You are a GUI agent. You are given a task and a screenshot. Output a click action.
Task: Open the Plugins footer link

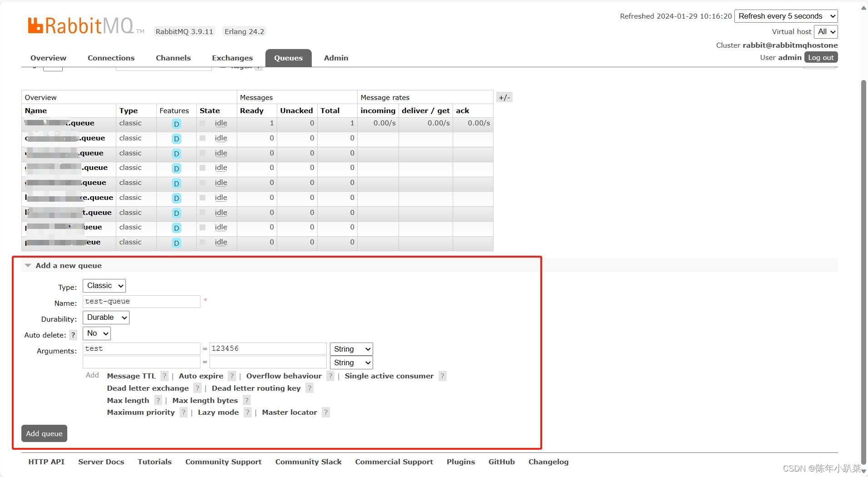[x=461, y=462]
